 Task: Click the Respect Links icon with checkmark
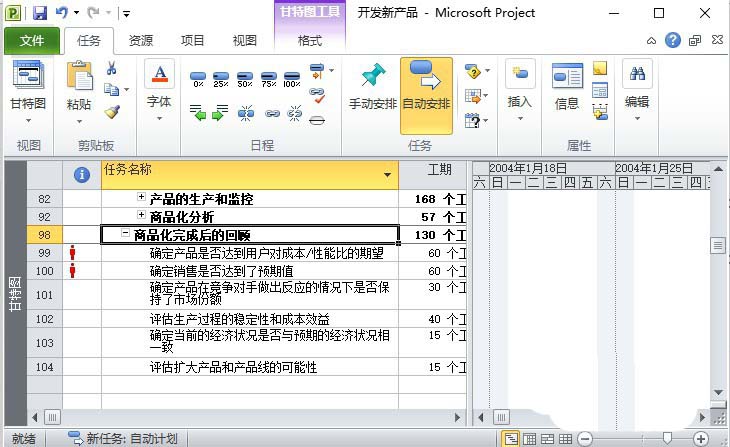point(317,95)
